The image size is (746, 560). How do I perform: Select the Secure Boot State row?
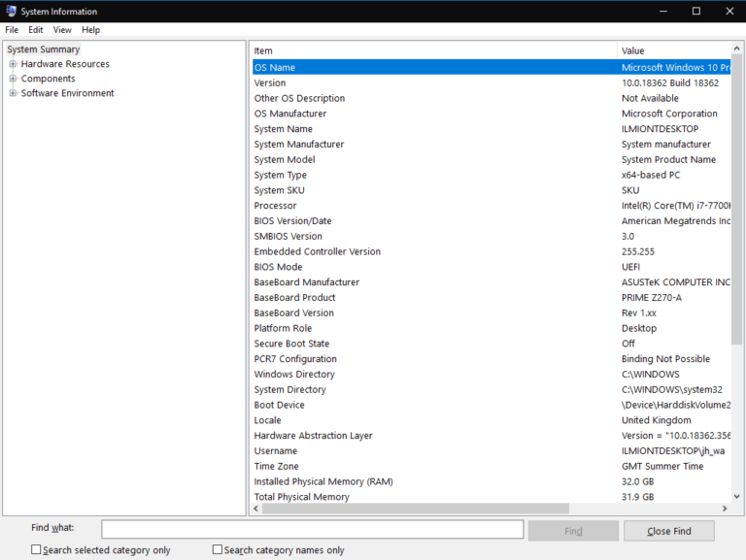pos(492,344)
